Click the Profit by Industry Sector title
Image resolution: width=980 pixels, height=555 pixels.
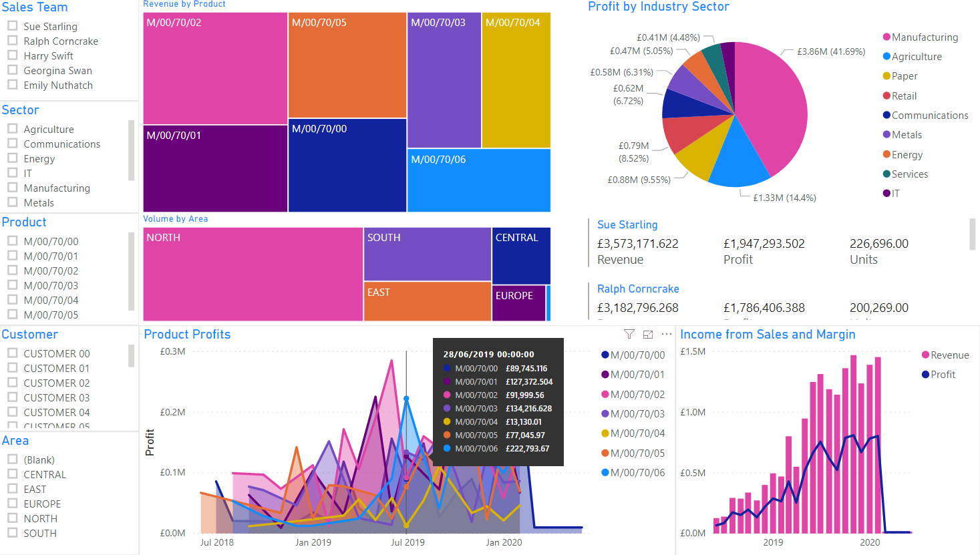click(x=658, y=7)
